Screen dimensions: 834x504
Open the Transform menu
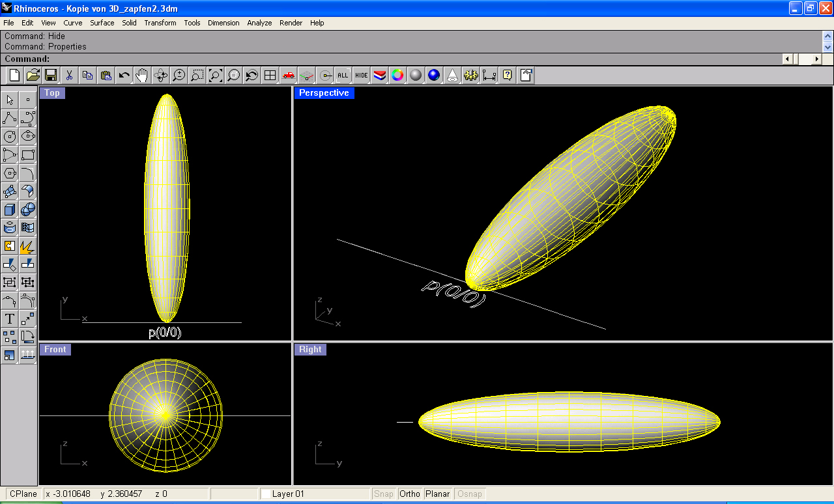[160, 23]
